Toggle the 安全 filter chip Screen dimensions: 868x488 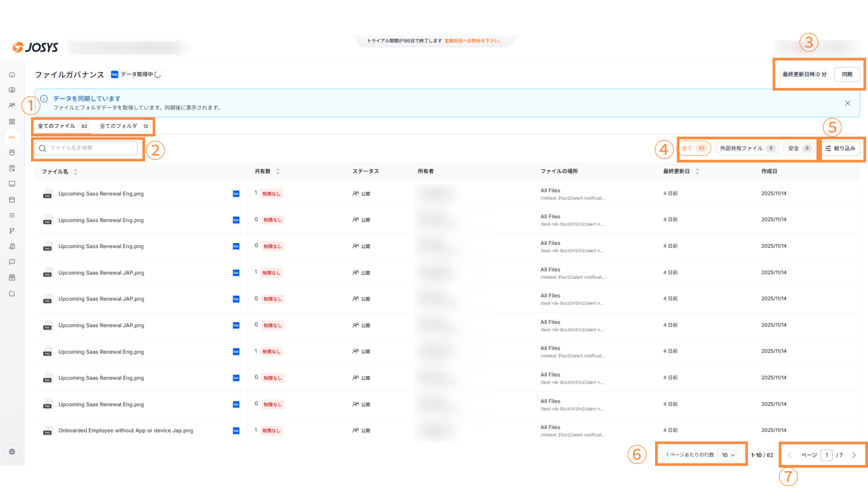click(799, 148)
